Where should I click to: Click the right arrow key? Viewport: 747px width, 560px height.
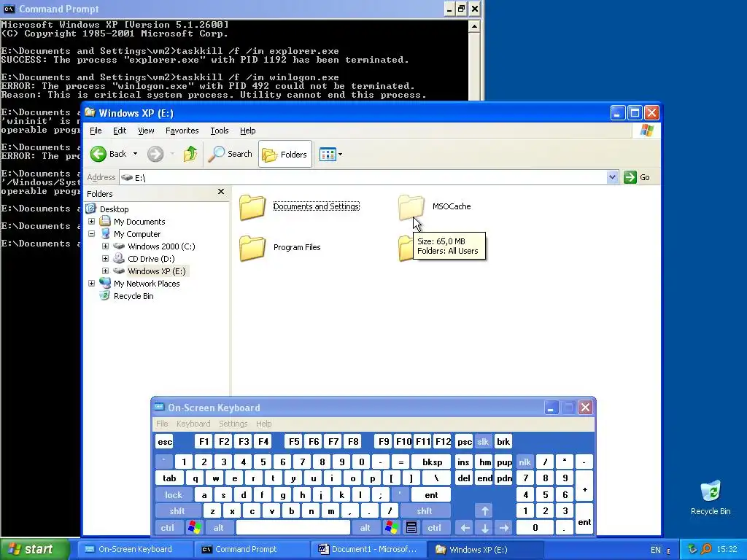click(504, 528)
